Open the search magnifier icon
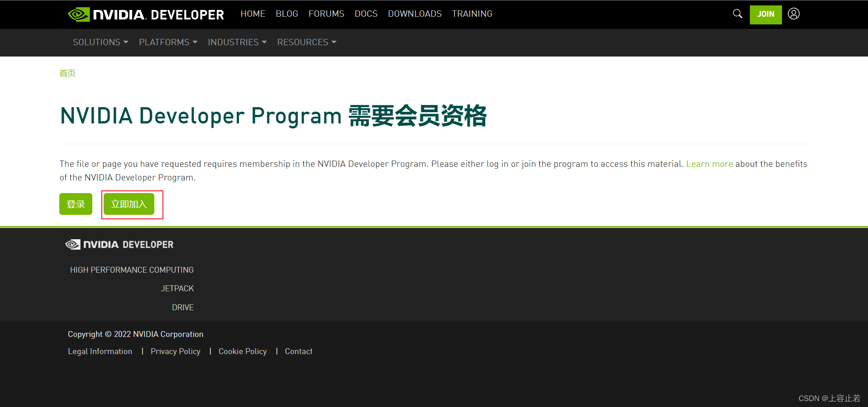Image resolution: width=868 pixels, height=407 pixels. (737, 14)
